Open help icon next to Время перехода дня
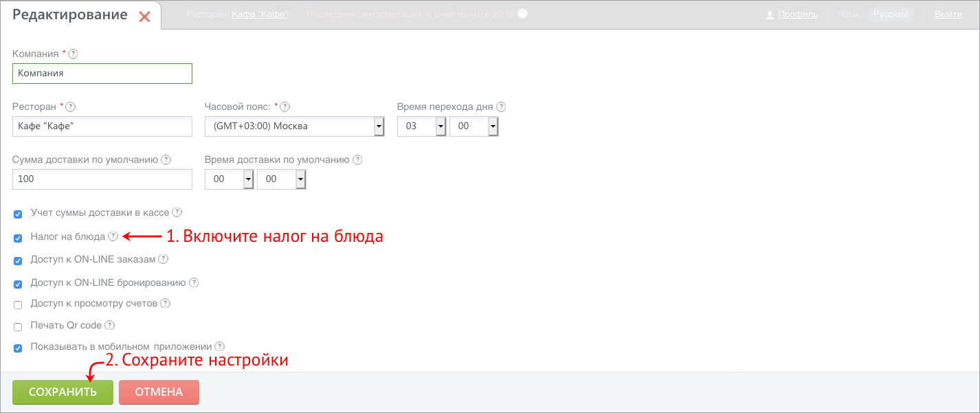Image resolution: width=980 pixels, height=413 pixels. pyautogui.click(x=501, y=107)
